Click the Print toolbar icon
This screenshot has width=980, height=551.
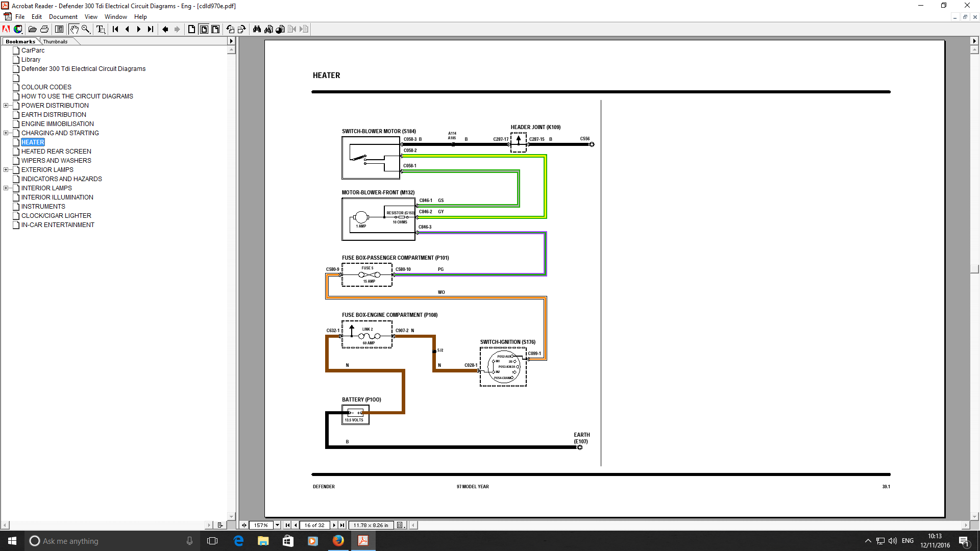point(44,29)
